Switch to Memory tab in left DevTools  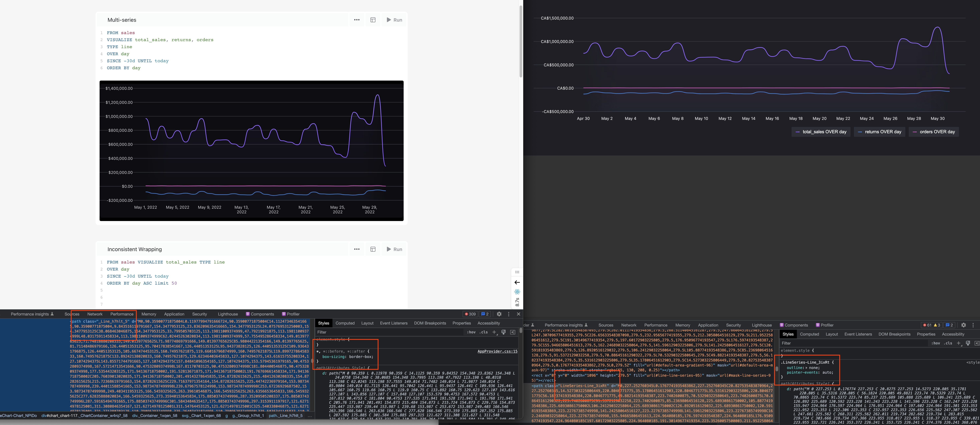(x=149, y=314)
